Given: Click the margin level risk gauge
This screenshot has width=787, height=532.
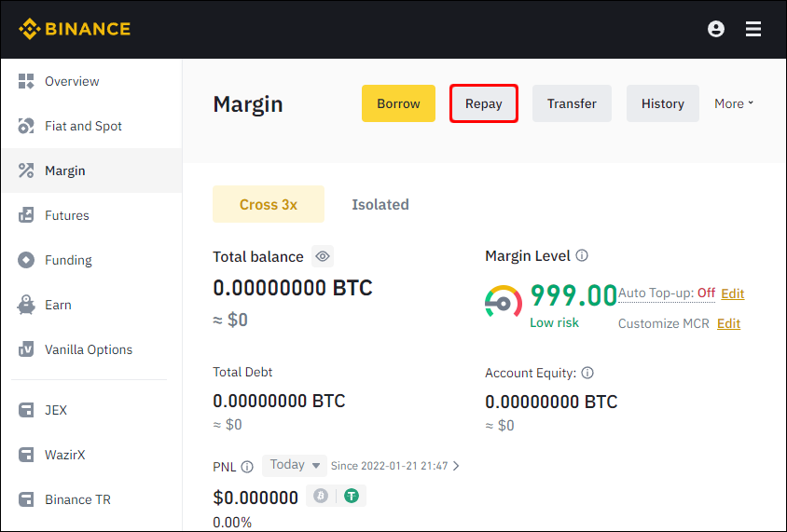Looking at the screenshot, I should 504,301.
